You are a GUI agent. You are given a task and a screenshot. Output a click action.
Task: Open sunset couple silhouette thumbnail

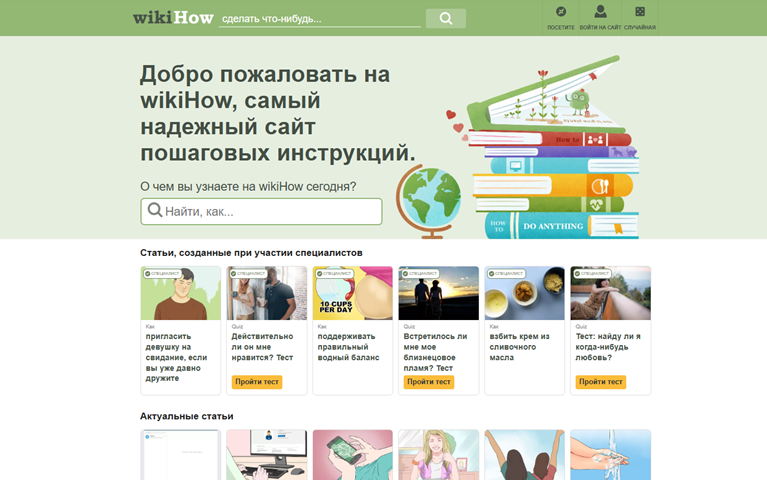pyautogui.click(x=439, y=293)
